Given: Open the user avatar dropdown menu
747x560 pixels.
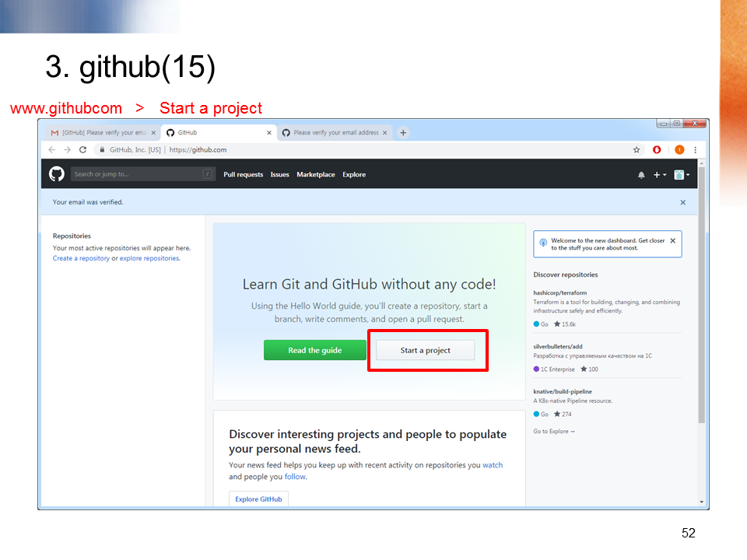Looking at the screenshot, I should 682,175.
